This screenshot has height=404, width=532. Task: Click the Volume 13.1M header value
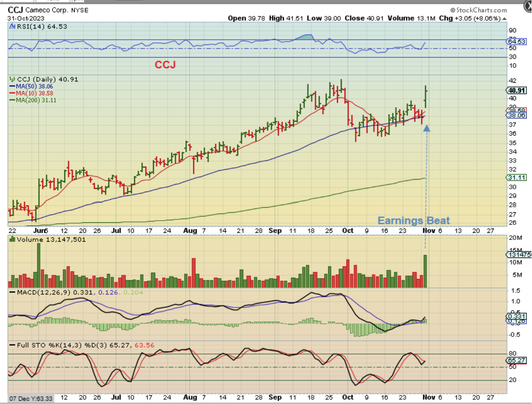[412, 18]
